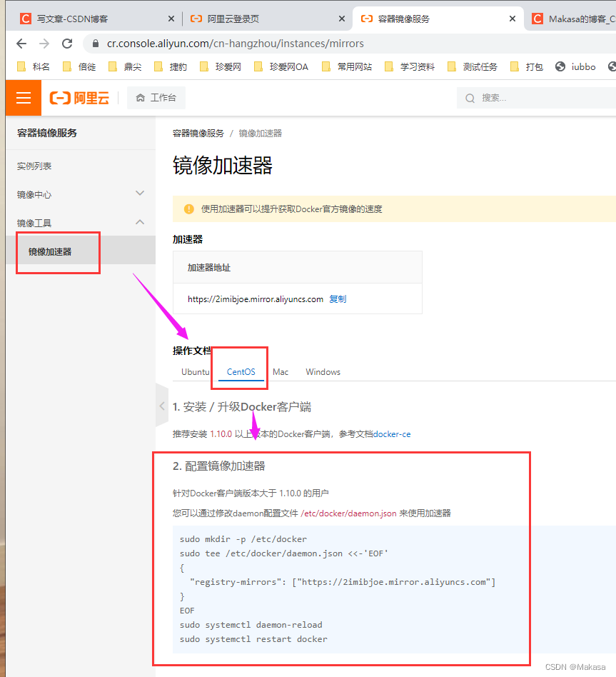Screen dimensions: 616x677
Task: Open the 珍爱网OA bookmark folder
Action: [281, 66]
